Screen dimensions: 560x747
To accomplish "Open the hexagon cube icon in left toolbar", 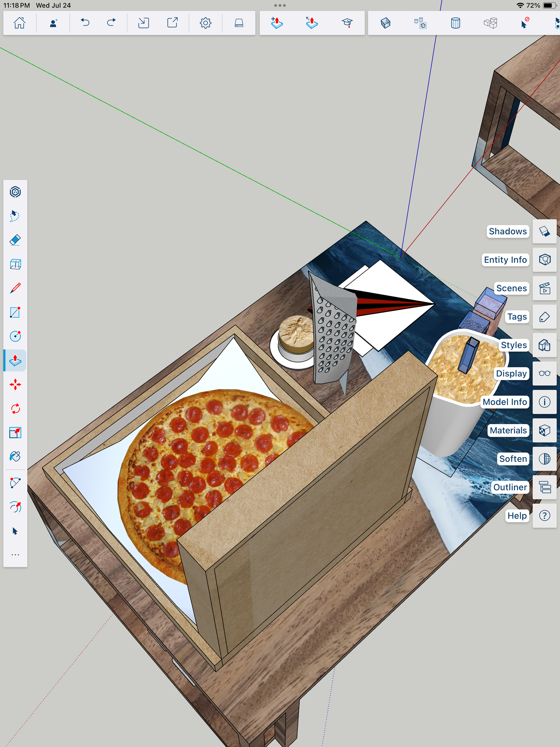I will (x=15, y=192).
